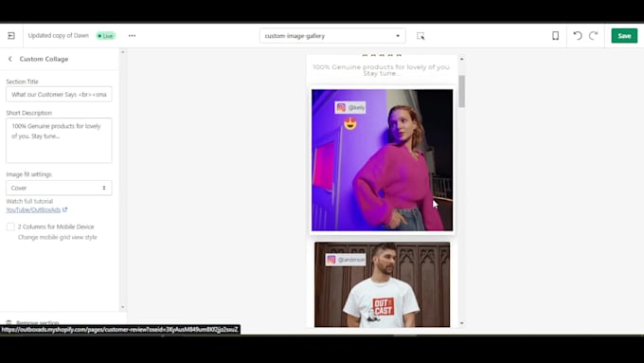This screenshot has height=363, width=644.
Task: Click the @kelly username tag
Action: pyautogui.click(x=349, y=108)
